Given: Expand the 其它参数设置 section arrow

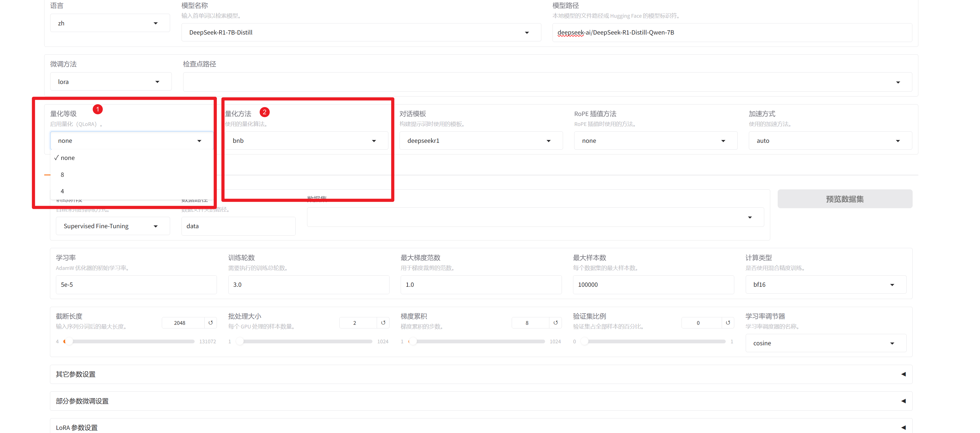Looking at the screenshot, I should 903,374.
